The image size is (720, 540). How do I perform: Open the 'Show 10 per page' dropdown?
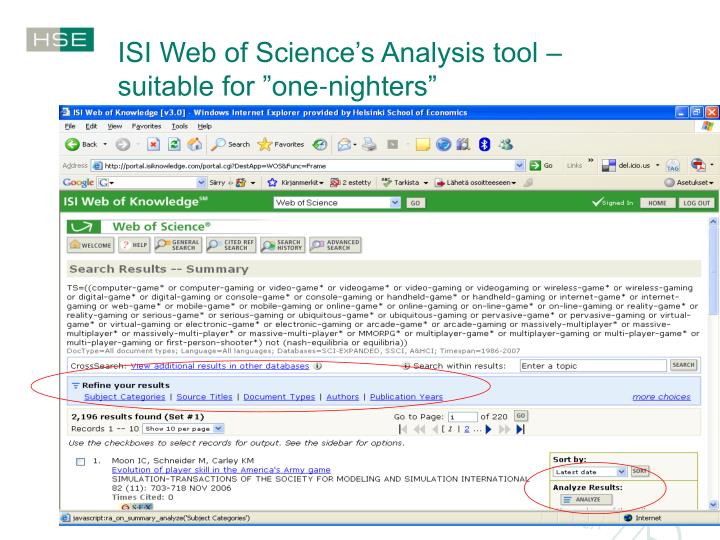(219, 428)
